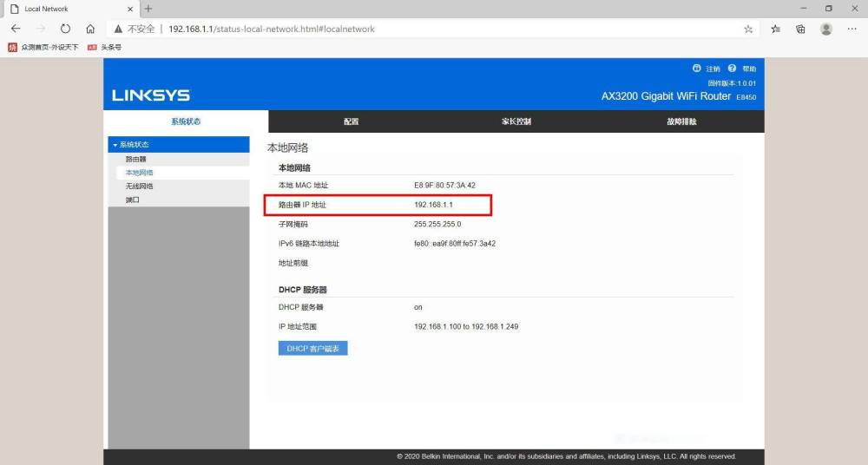The image size is (868, 465).
Task: Switch to the 配置 tab
Action: pos(351,121)
